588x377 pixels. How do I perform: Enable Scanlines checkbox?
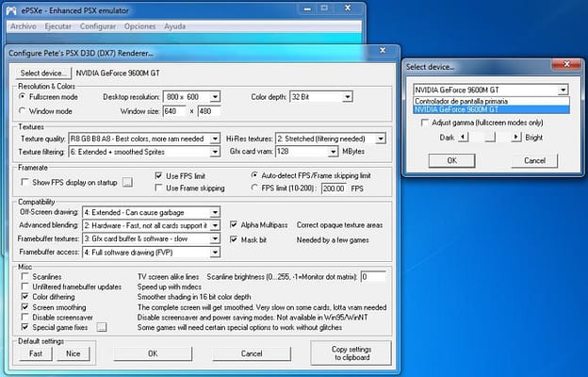pyautogui.click(x=25, y=276)
